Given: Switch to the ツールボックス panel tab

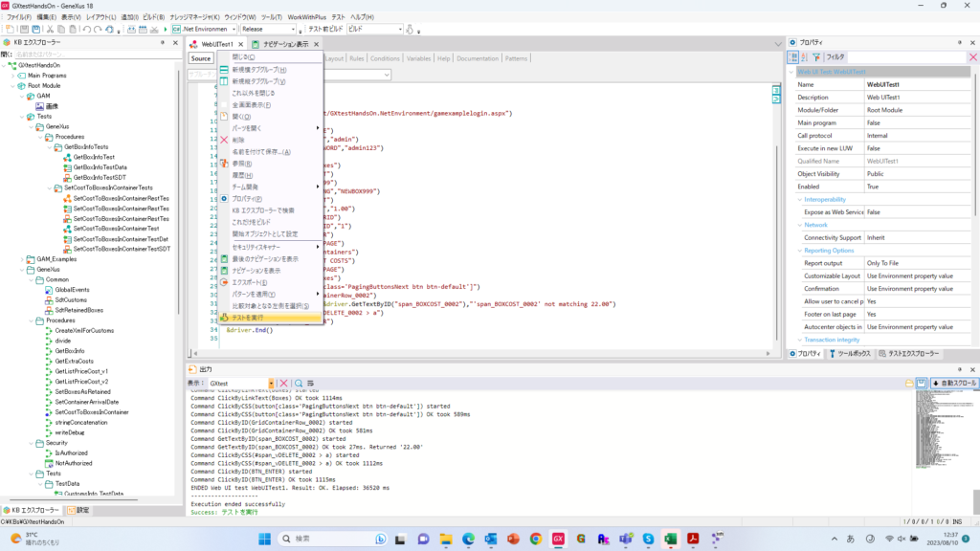Looking at the screenshot, I should (x=850, y=354).
